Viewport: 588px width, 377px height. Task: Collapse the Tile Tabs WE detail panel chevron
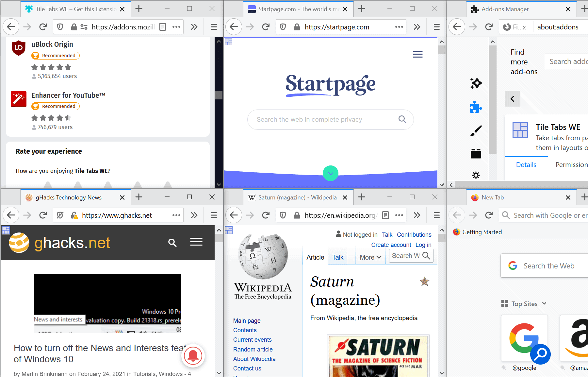tap(512, 98)
